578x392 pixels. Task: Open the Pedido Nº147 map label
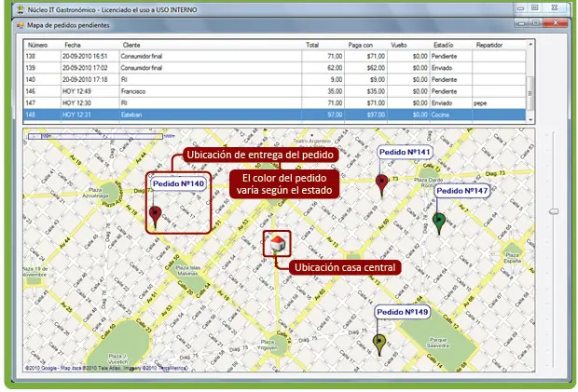(461, 191)
